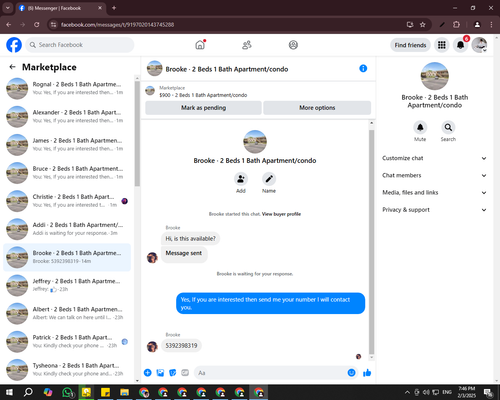Screen dimensions: 500x400
Task: Open the Friends icon in top navigation
Action: [x=247, y=45]
